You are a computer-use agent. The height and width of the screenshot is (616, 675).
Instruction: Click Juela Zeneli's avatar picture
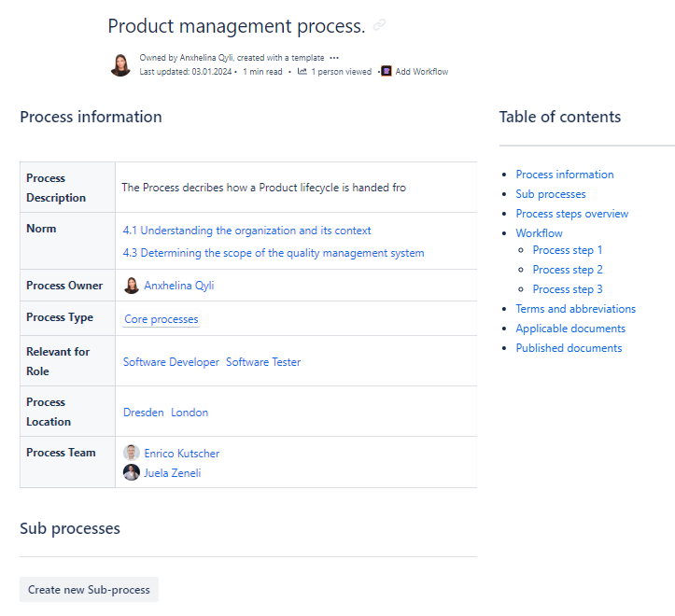[x=132, y=472]
